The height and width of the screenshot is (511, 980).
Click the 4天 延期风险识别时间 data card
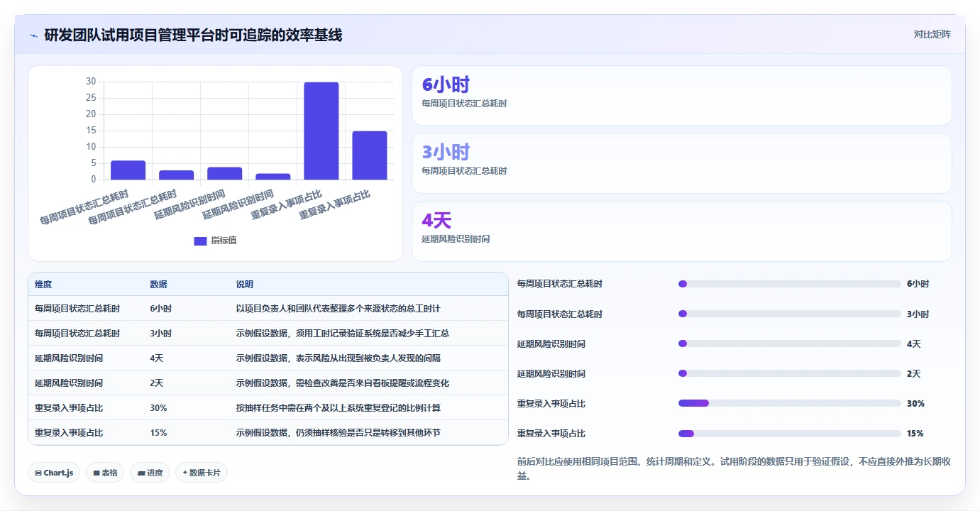[x=681, y=231]
